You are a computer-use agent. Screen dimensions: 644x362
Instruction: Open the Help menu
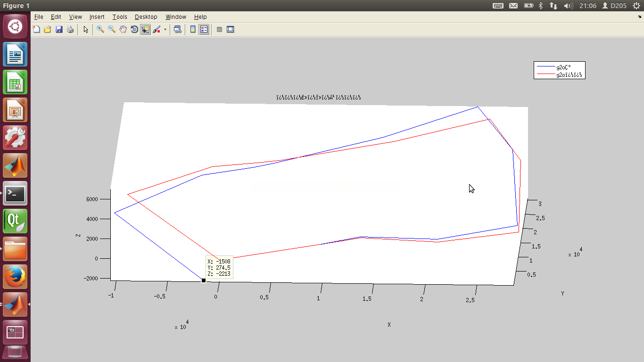pos(200,16)
